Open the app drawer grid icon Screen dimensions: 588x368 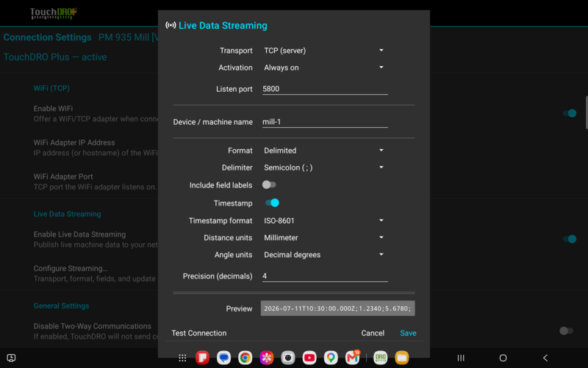pos(182,358)
